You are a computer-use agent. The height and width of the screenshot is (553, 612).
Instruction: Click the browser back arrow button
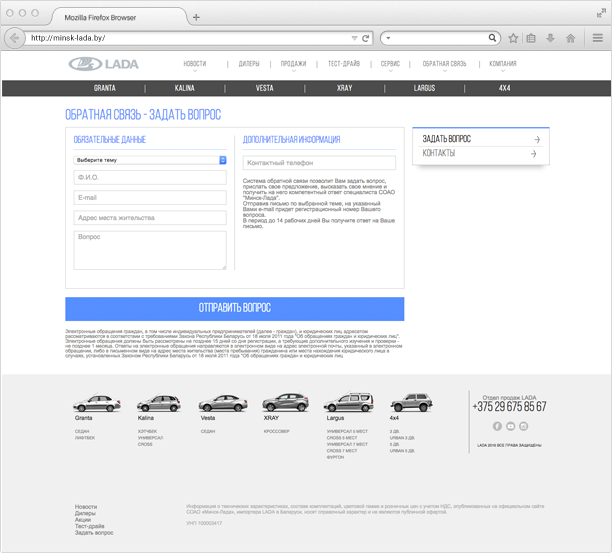(14, 38)
